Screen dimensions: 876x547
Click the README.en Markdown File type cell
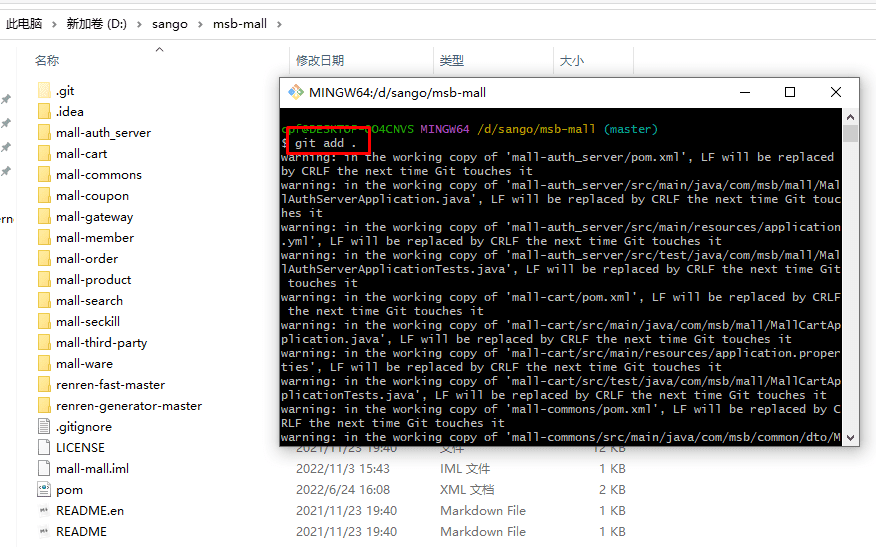click(483, 510)
